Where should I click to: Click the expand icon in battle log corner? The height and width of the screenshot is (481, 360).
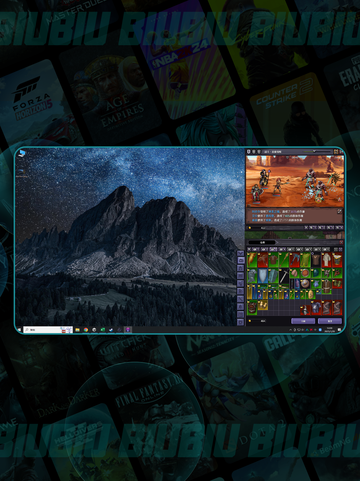(340, 211)
